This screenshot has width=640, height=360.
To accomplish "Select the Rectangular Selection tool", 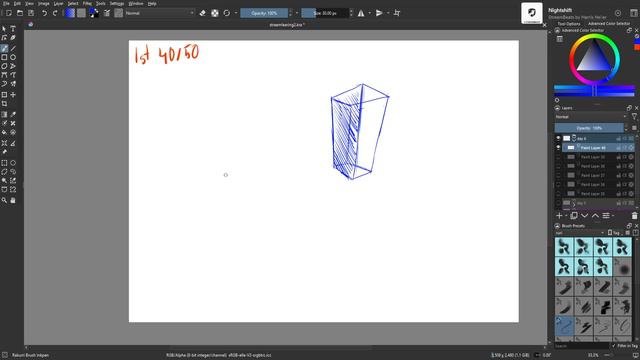I will 4,163.
